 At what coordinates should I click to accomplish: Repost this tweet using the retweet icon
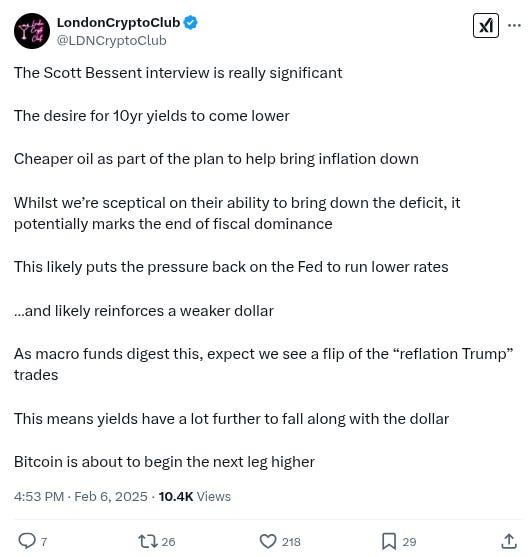point(147,541)
